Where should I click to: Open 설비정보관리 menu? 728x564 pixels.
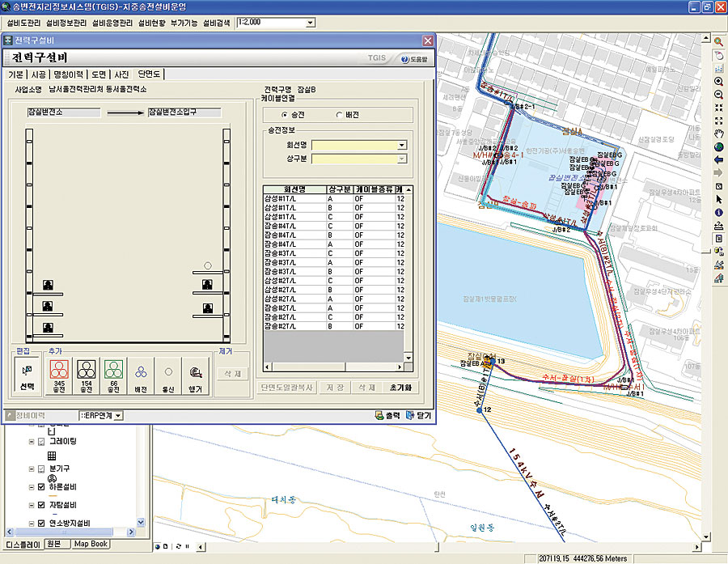(x=66, y=23)
